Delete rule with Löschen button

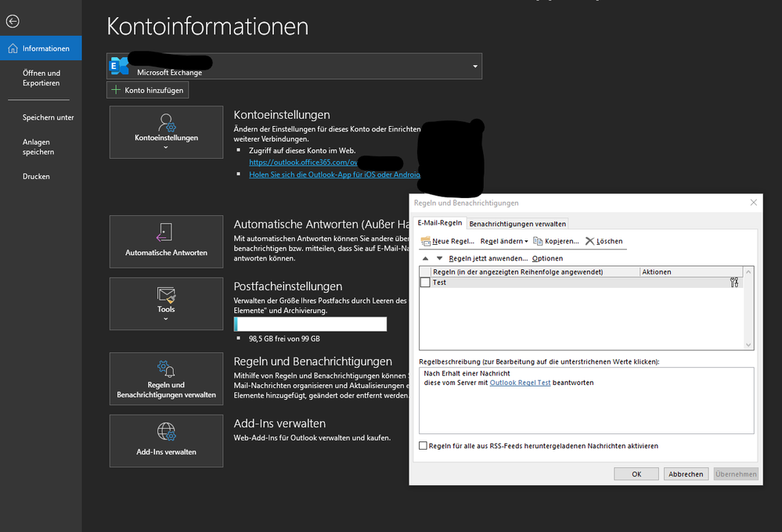tap(604, 241)
